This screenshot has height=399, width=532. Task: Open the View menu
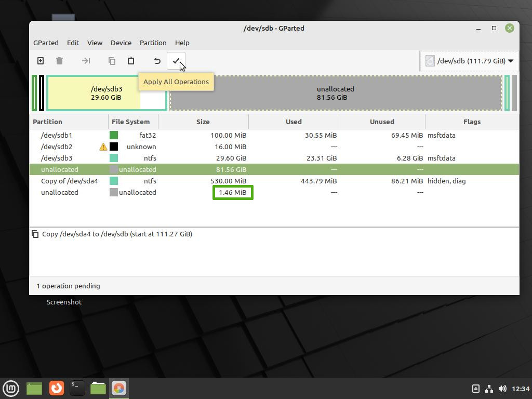pyautogui.click(x=95, y=43)
